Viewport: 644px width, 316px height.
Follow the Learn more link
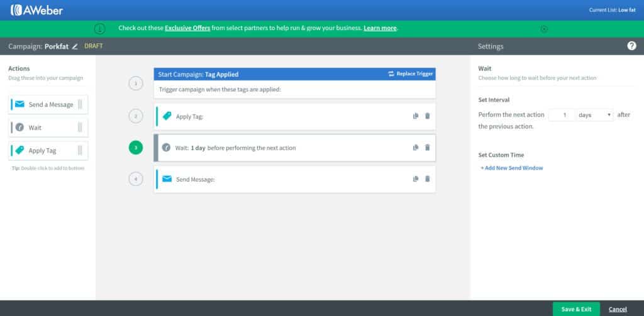click(x=380, y=28)
